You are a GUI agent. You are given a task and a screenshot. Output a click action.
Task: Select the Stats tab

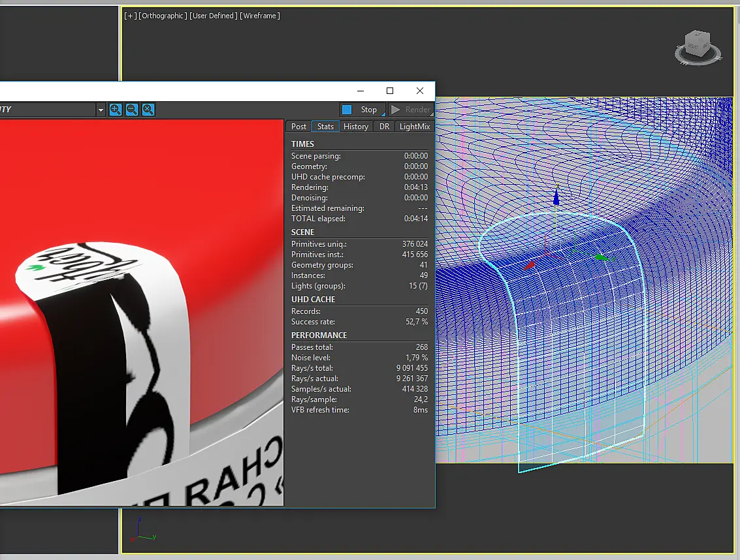(325, 127)
